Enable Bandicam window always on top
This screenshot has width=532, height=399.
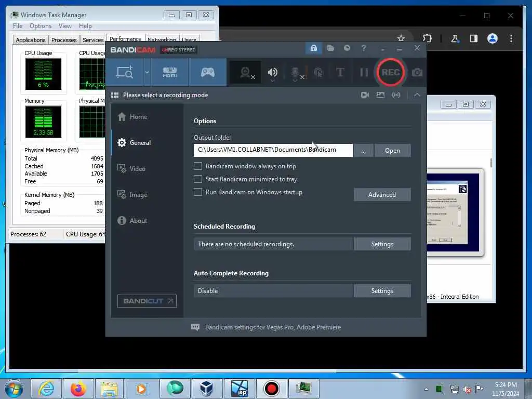[198, 166]
